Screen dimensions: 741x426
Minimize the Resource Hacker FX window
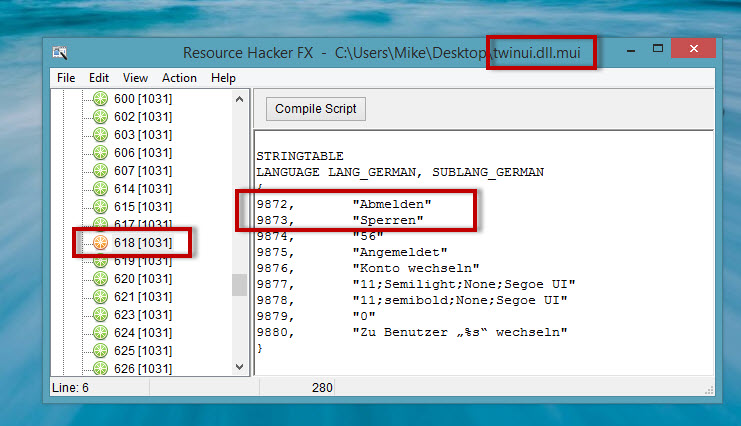click(631, 49)
